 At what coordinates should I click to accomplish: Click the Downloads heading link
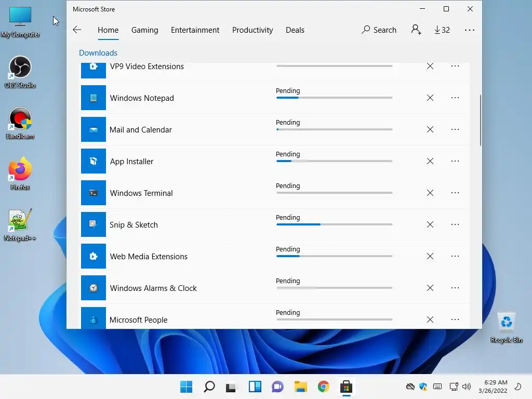coord(98,53)
